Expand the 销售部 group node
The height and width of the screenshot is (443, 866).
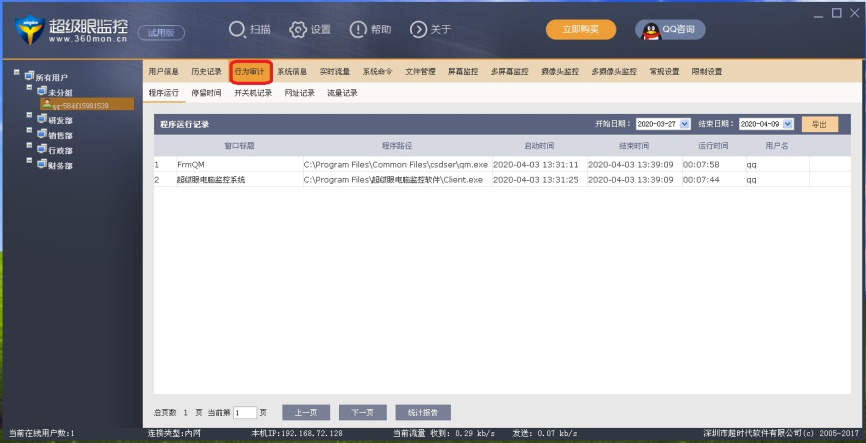click(29, 130)
